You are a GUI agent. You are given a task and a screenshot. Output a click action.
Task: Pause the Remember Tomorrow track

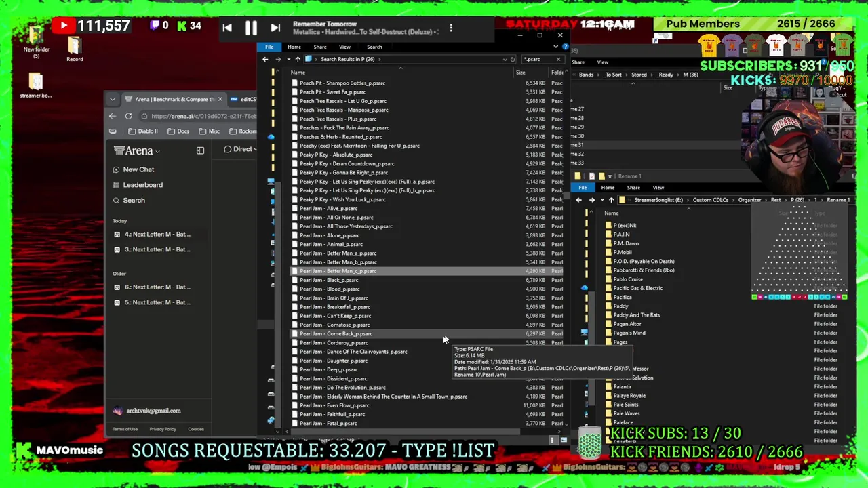click(x=251, y=28)
